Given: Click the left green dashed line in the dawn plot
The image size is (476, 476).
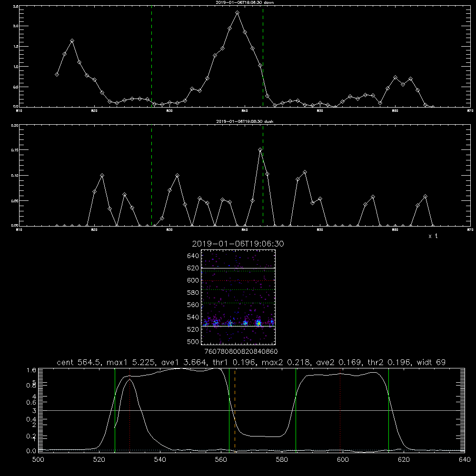Looking at the screenshot, I should 151,56.
